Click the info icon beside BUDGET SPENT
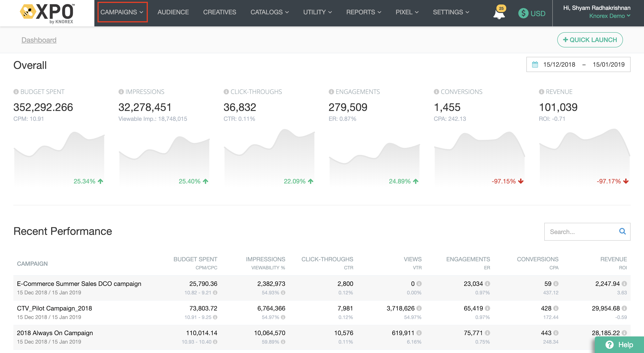The height and width of the screenshot is (353, 644). tap(16, 92)
